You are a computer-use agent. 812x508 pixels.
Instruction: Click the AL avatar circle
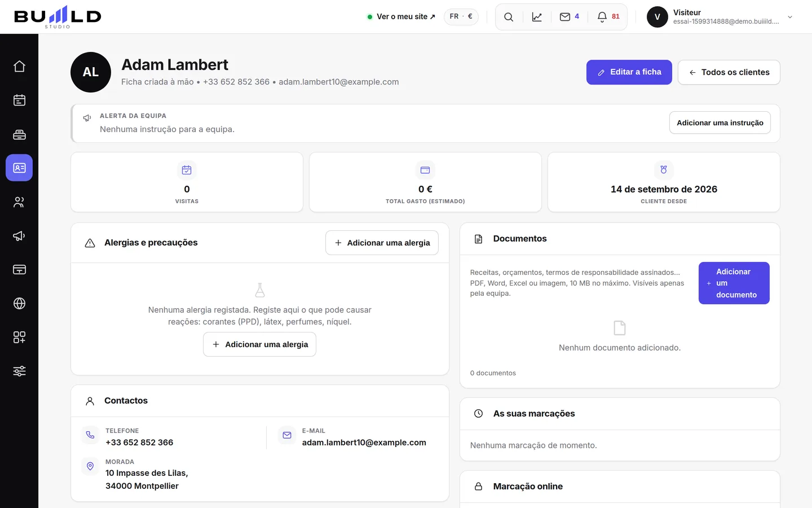pos(91,72)
